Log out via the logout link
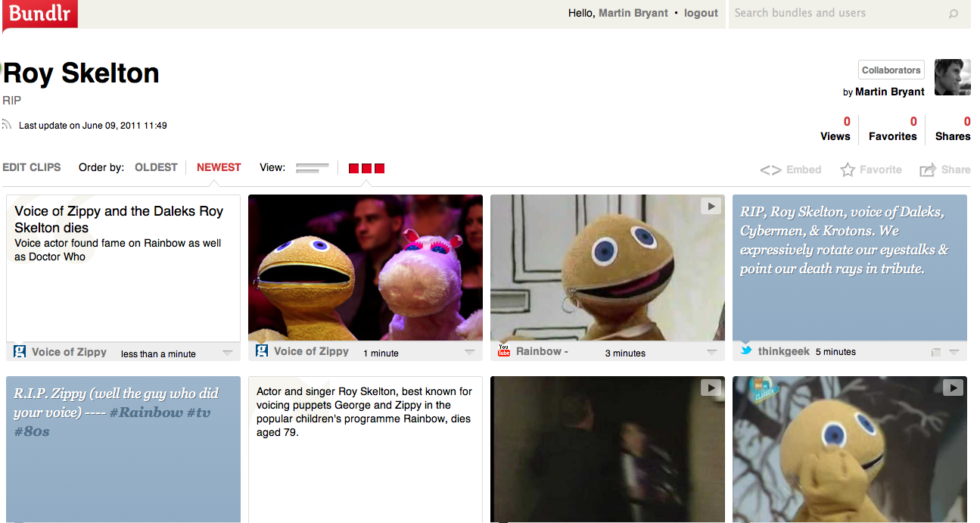This screenshot has height=523, width=980. (x=701, y=13)
